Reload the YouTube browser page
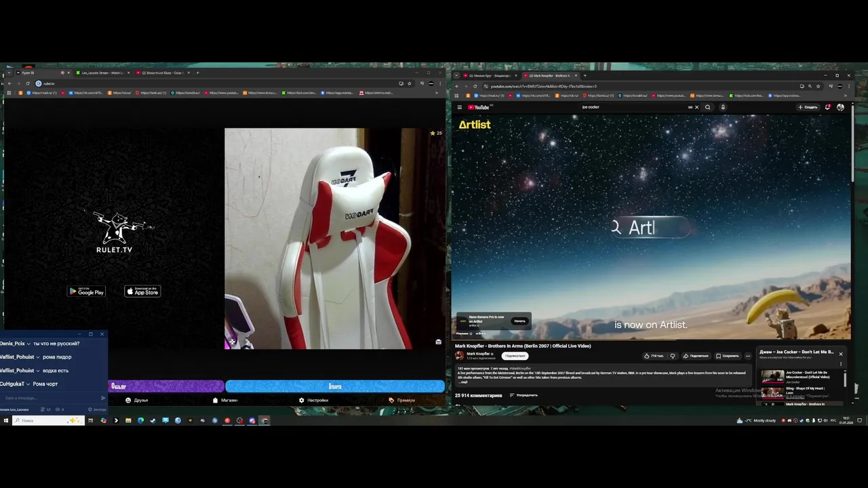The height and width of the screenshot is (488, 868). pos(475,86)
